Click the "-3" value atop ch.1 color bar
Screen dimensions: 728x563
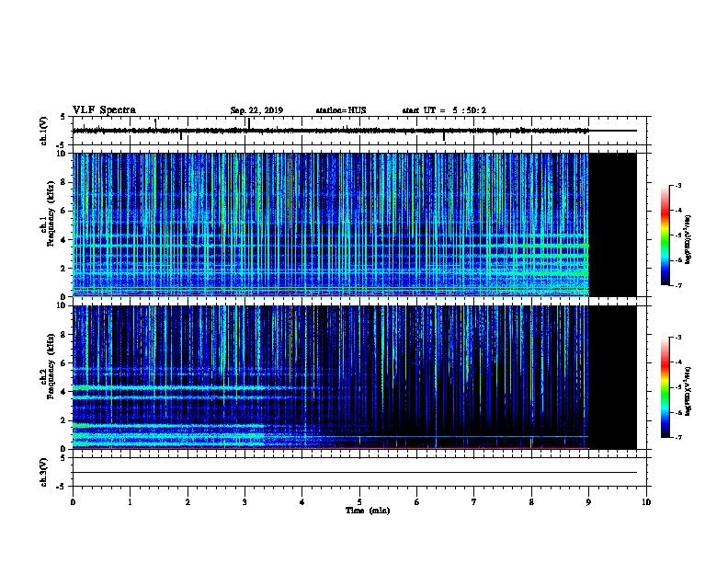tap(677, 186)
